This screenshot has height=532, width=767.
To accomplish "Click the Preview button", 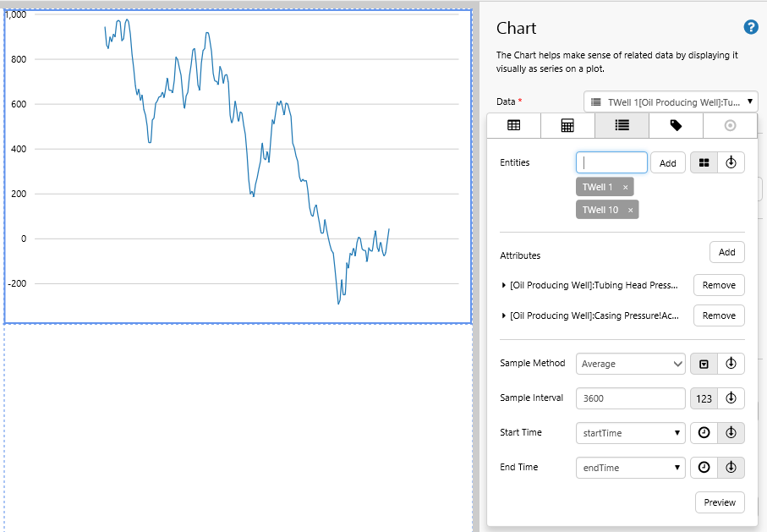I will 720,502.
